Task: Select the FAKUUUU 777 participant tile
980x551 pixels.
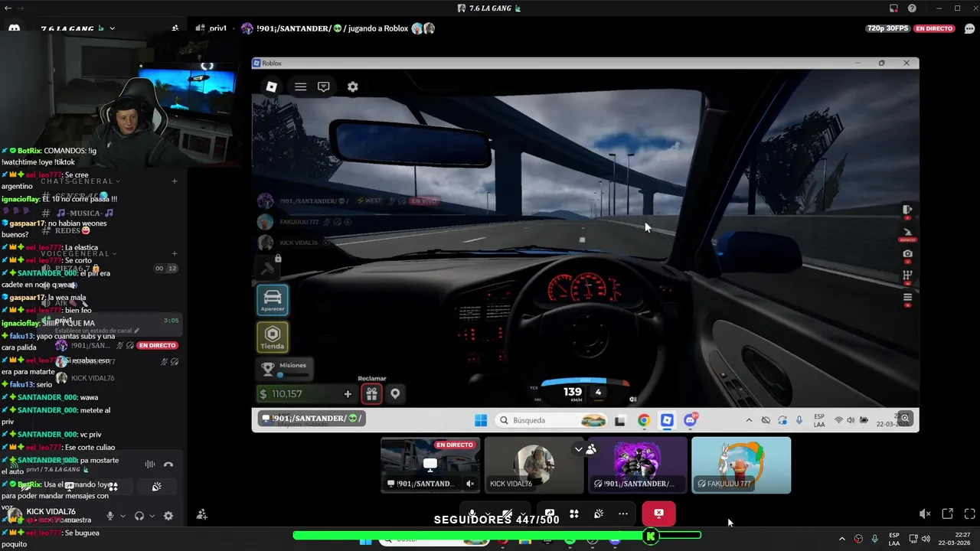Action: 741,465
